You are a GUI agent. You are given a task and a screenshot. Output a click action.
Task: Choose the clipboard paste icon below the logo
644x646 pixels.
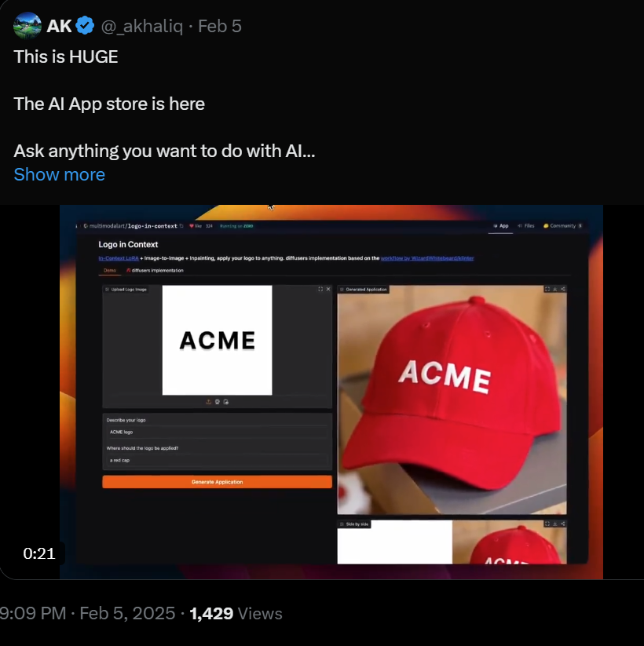pyautogui.click(x=226, y=402)
